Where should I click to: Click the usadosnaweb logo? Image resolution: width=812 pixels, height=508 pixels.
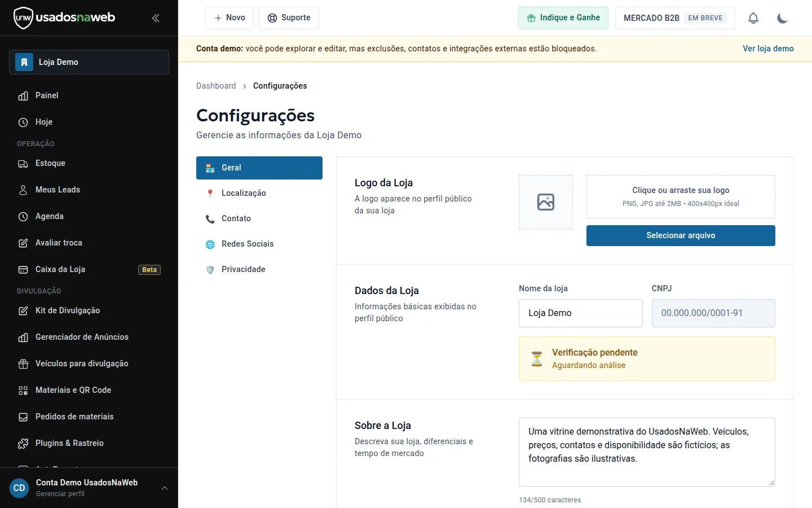pos(64,18)
